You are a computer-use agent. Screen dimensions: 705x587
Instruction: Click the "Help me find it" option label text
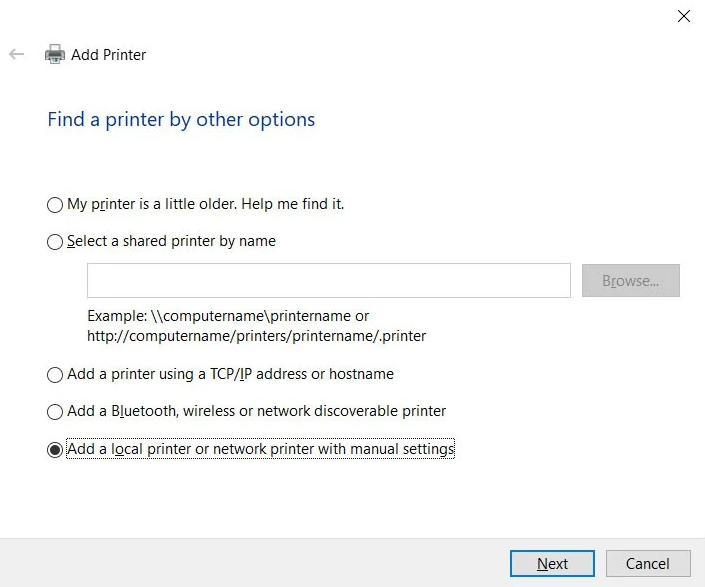click(x=205, y=204)
